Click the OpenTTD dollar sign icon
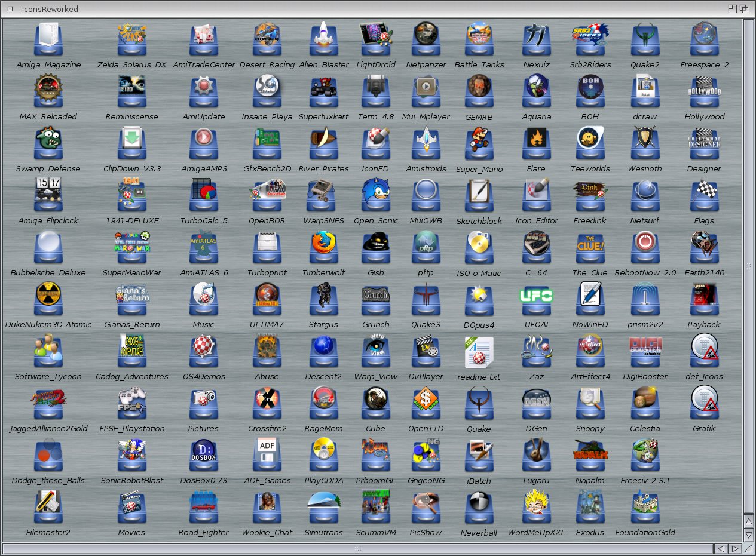The image size is (756, 556). point(426,404)
